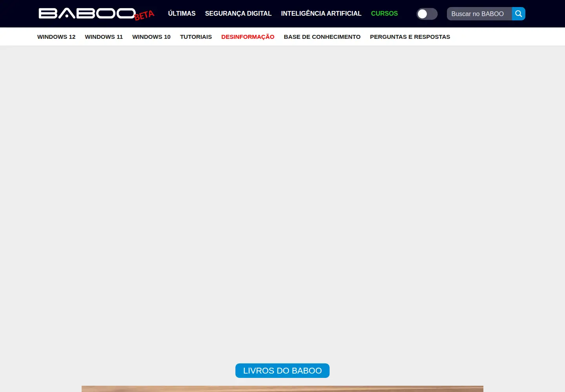Open the ÚLTIMAS menu item

182,13
